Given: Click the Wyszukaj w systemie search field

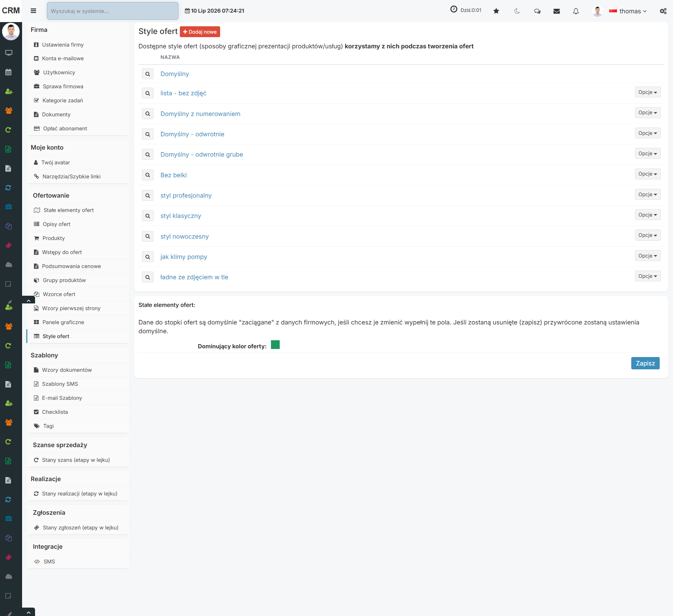Looking at the screenshot, I should (x=113, y=11).
